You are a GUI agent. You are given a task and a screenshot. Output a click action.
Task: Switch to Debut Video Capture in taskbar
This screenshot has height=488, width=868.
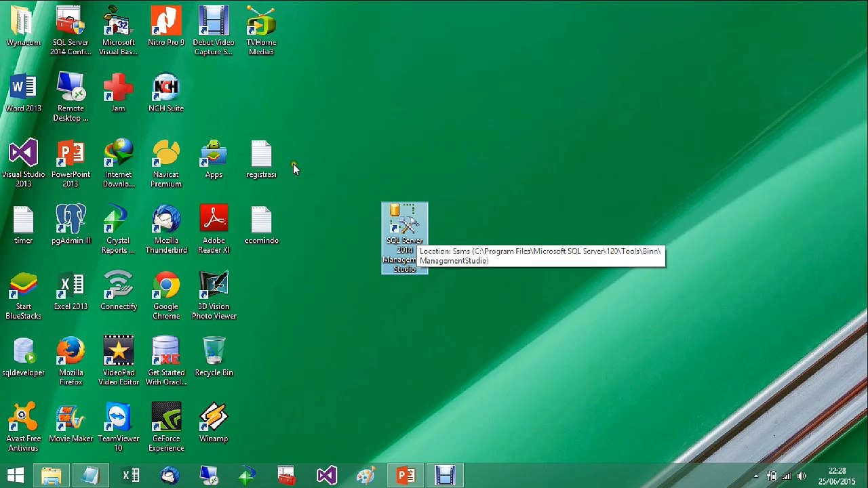click(x=445, y=475)
